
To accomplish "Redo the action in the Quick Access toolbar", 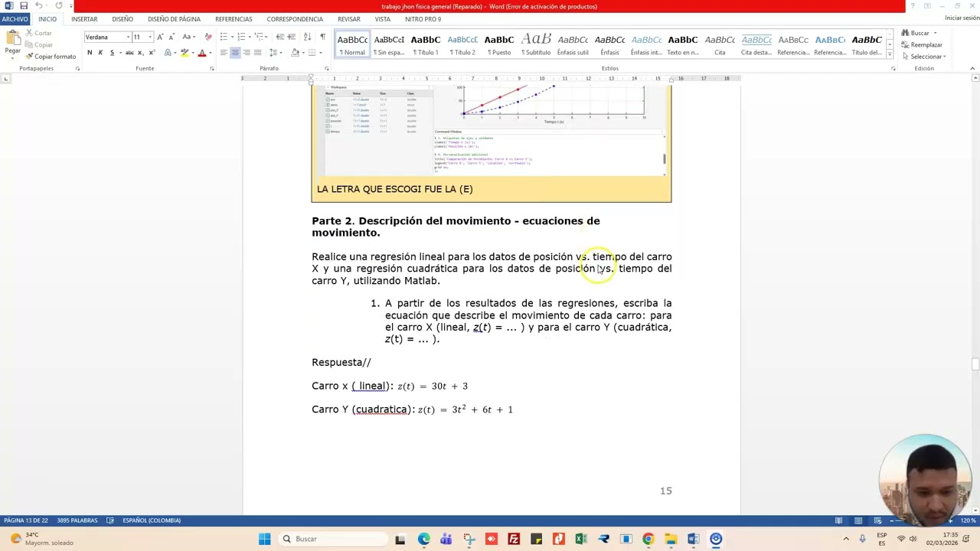I will (58, 6).
